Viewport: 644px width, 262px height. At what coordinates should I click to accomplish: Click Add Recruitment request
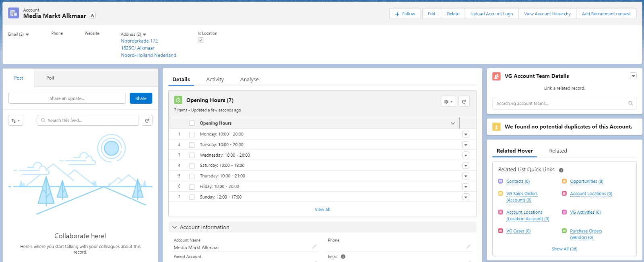606,14
